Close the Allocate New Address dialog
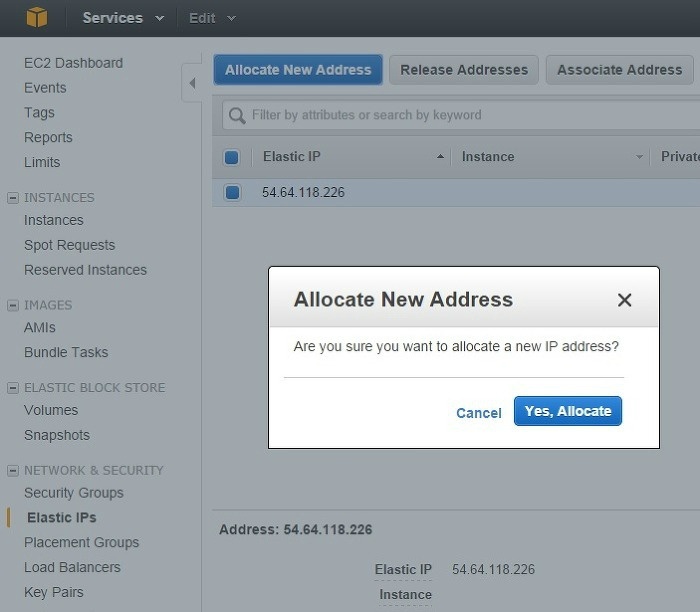Screen dimensions: 700x612 tap(625, 300)
